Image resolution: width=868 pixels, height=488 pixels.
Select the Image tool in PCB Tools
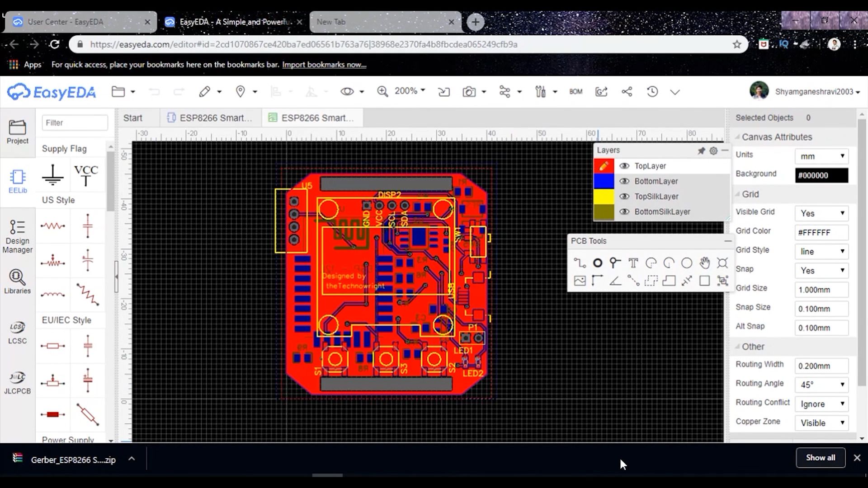click(580, 280)
